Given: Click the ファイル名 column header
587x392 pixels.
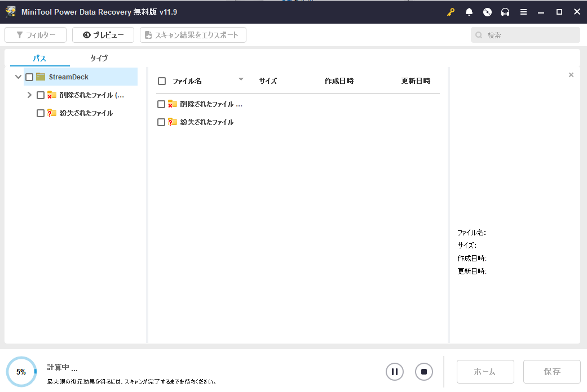Looking at the screenshot, I should (x=187, y=81).
